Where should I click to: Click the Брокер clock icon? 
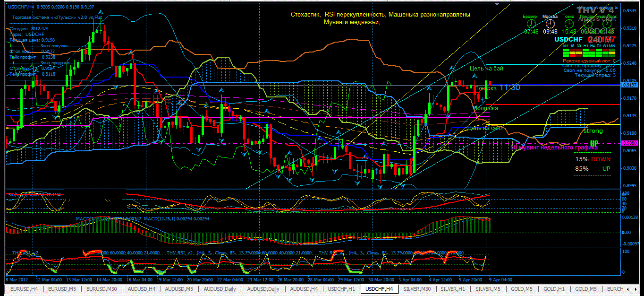(531, 23)
